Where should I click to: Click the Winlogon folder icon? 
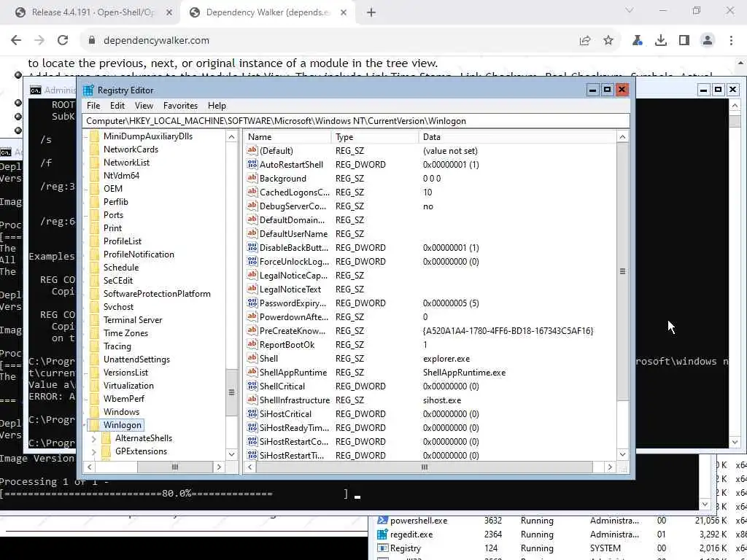pos(94,425)
